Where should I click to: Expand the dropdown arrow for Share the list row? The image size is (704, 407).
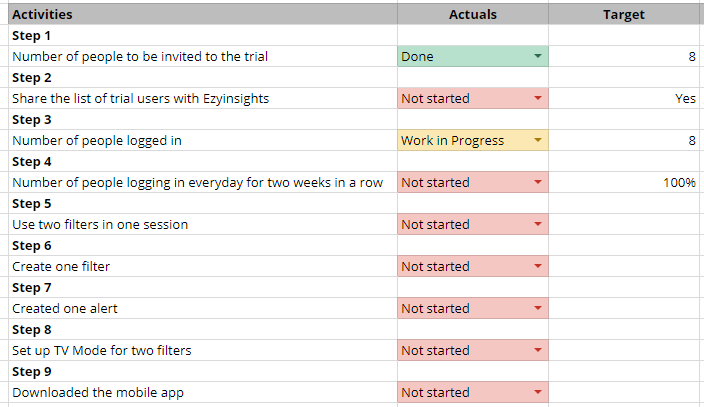(537, 98)
